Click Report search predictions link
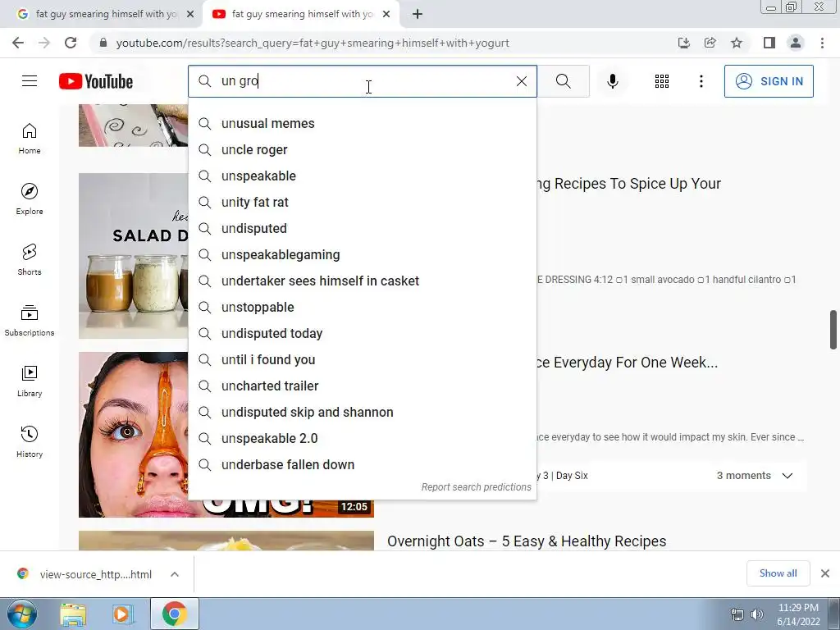840x630 pixels. (476, 487)
